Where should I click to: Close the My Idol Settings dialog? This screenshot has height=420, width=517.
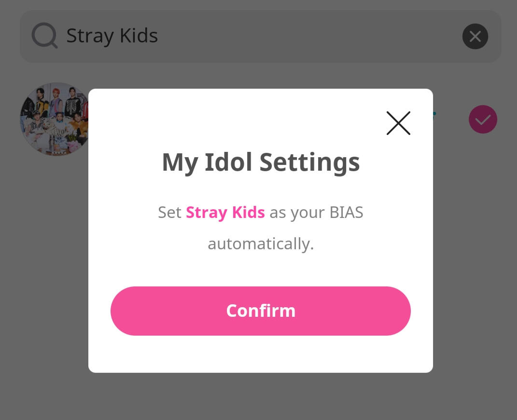[398, 123]
